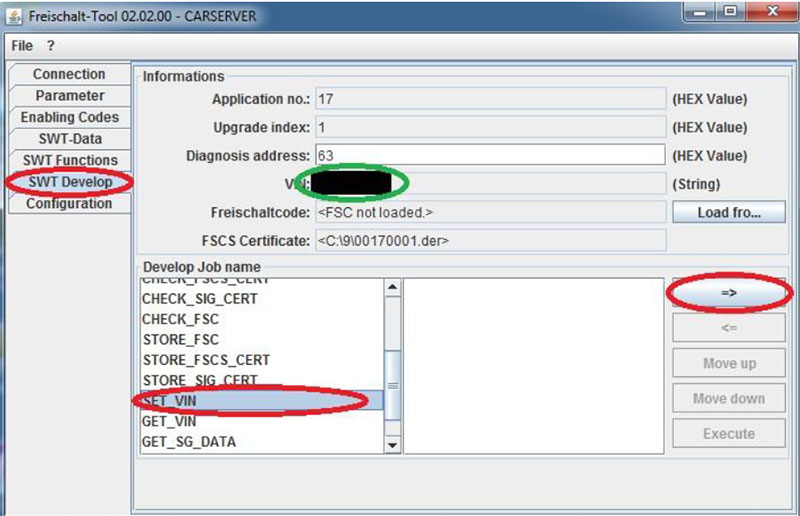Click the job list scroll down arrow

[392, 445]
